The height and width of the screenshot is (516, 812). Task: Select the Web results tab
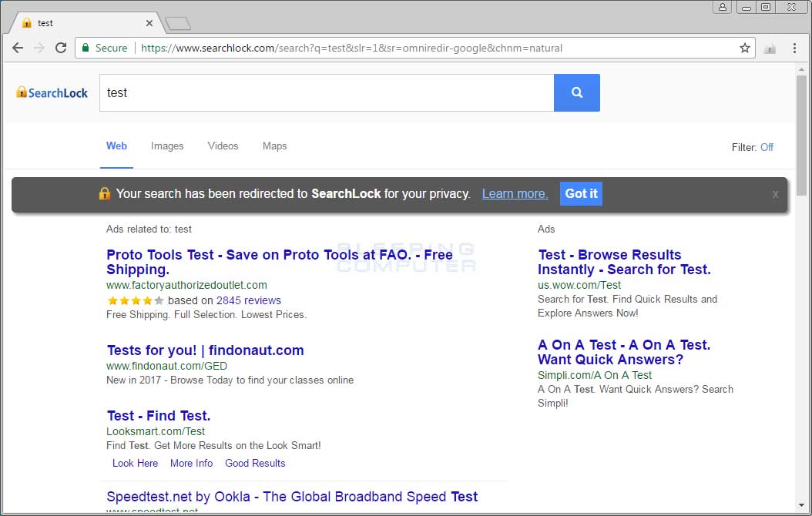pyautogui.click(x=116, y=146)
